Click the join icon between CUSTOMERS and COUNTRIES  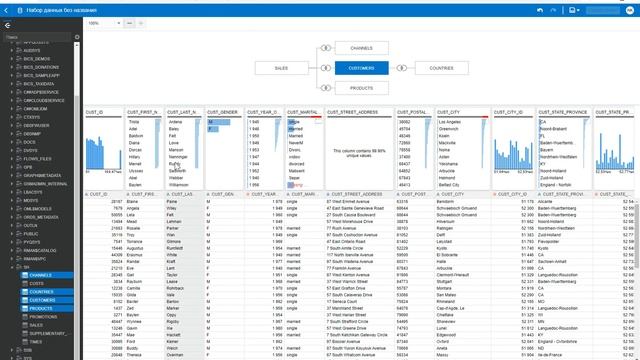tap(402, 68)
